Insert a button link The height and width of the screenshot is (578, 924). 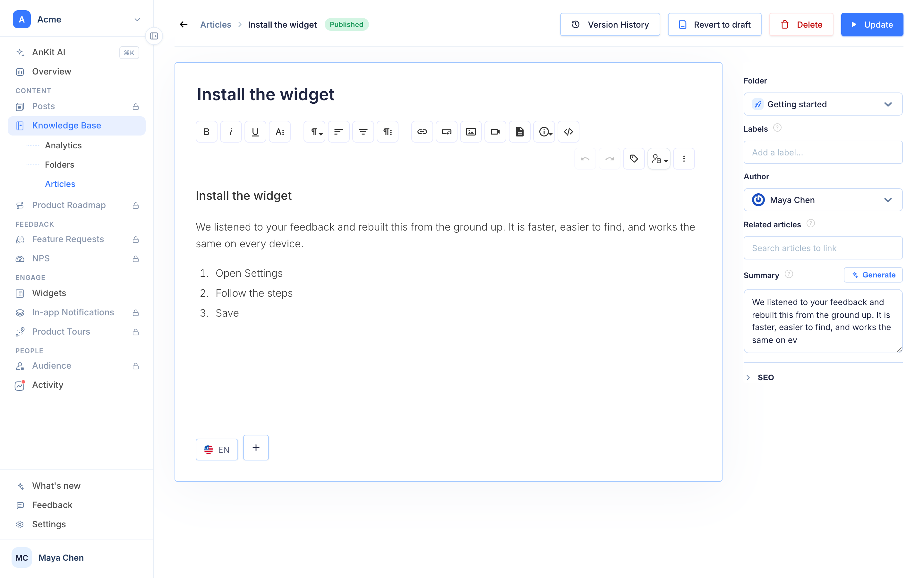pyautogui.click(x=446, y=132)
